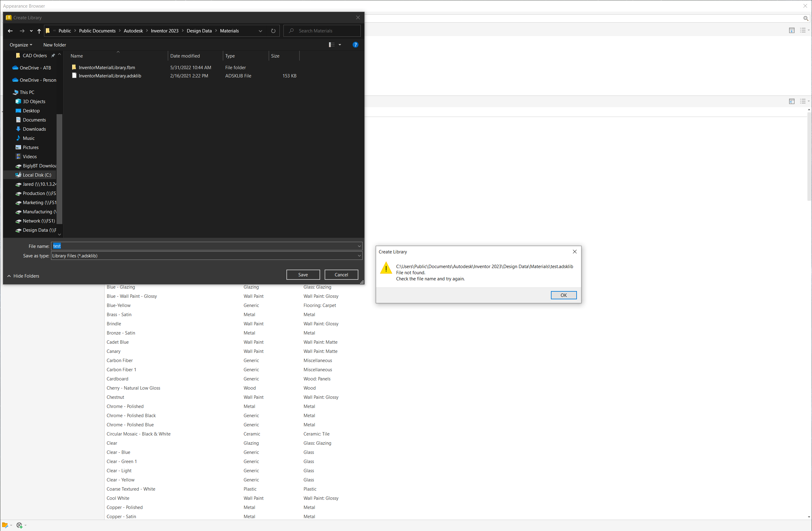Expand the Save as type dropdown

(x=359, y=256)
